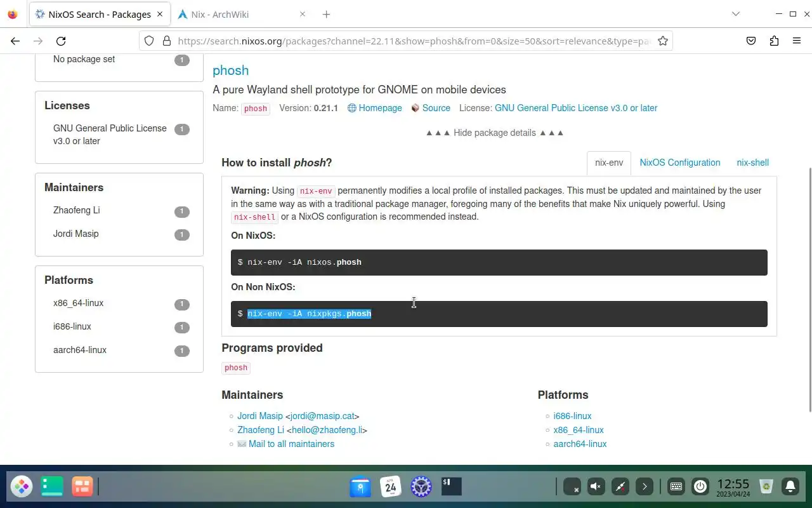The height and width of the screenshot is (508, 812).
Task: Click the shield tracking protection icon
Action: [149, 41]
